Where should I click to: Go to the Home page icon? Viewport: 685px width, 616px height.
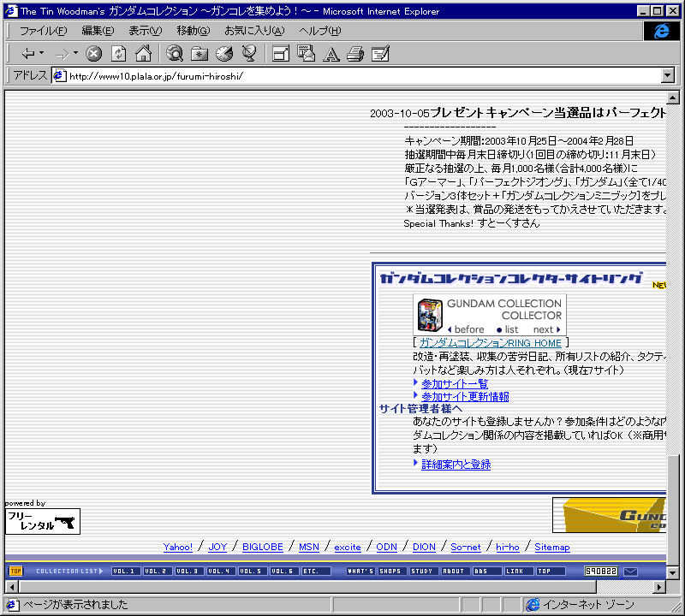tap(143, 54)
